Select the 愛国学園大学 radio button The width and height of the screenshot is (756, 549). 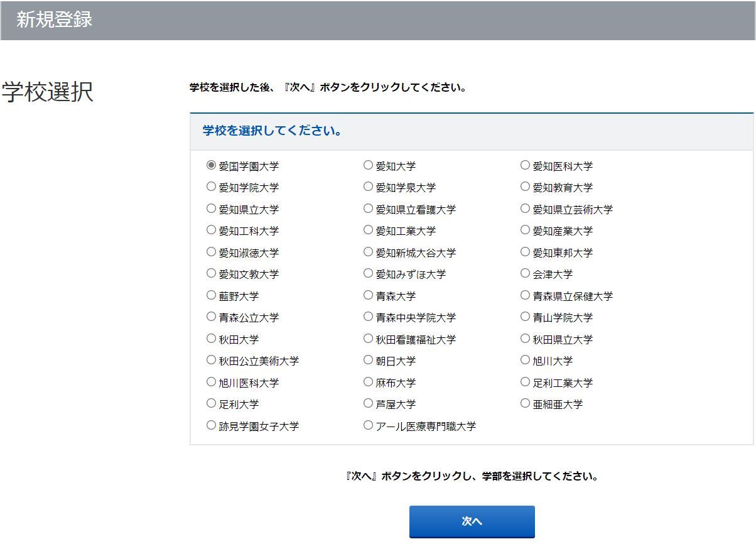211,165
